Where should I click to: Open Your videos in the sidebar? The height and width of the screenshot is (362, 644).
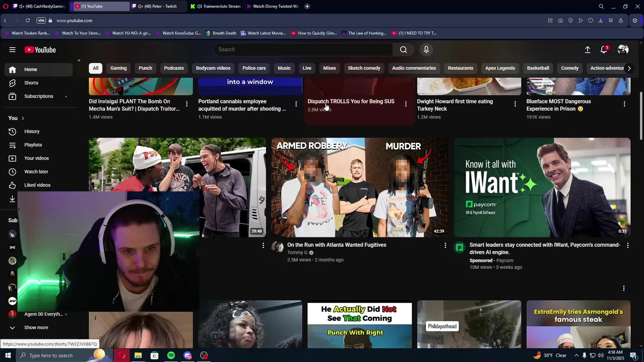click(38, 158)
